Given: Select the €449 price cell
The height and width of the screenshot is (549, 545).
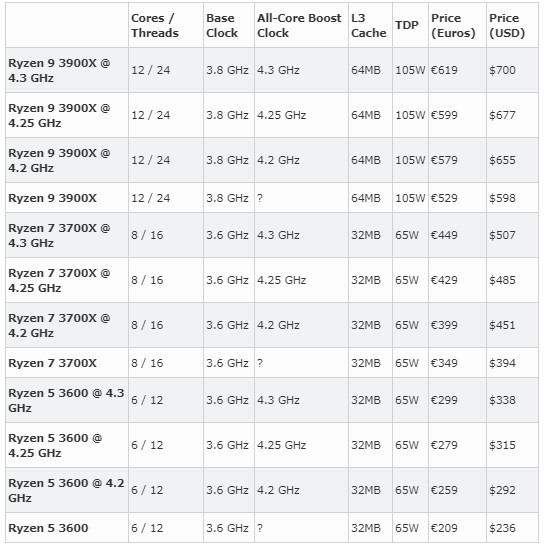Looking at the screenshot, I should click(x=444, y=235).
